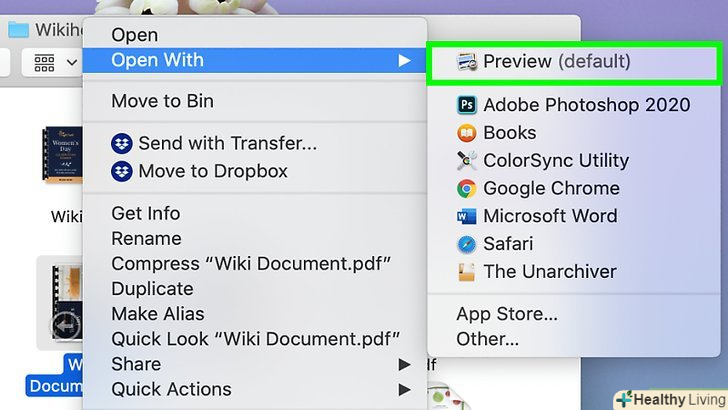Select Get Info
Viewport: 728px width, 410px height.
pyautogui.click(x=254, y=214)
